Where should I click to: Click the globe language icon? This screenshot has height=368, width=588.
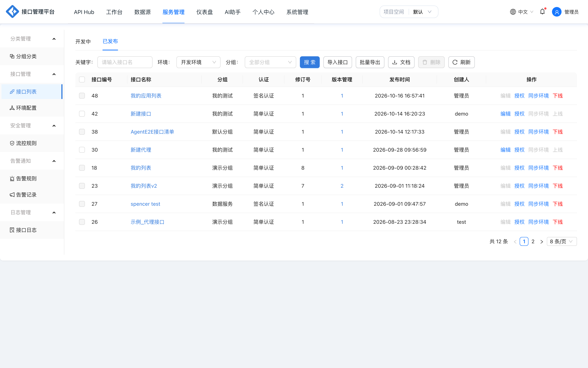click(513, 12)
